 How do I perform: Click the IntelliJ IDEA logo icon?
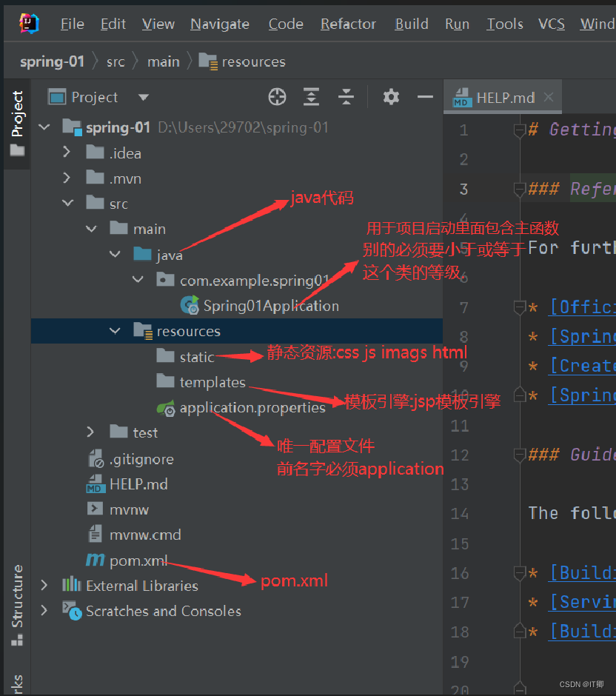coord(30,23)
